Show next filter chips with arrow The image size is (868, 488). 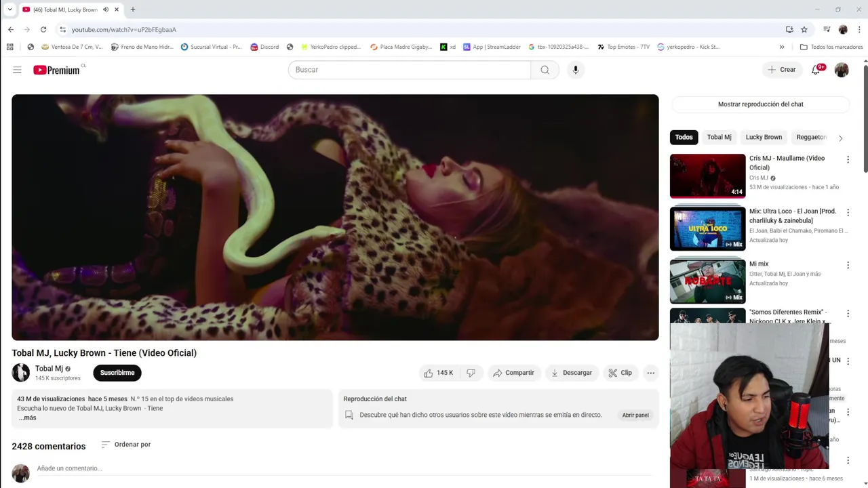click(840, 138)
